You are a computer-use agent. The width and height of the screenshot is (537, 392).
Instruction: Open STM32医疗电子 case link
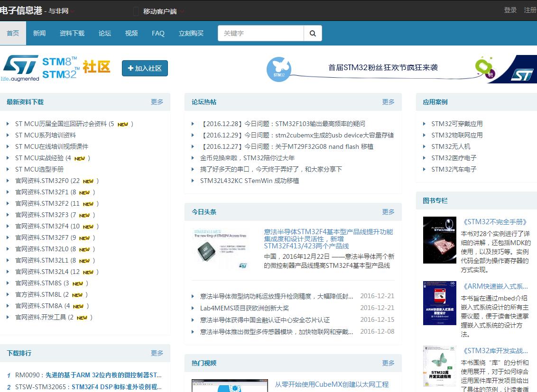click(x=454, y=158)
